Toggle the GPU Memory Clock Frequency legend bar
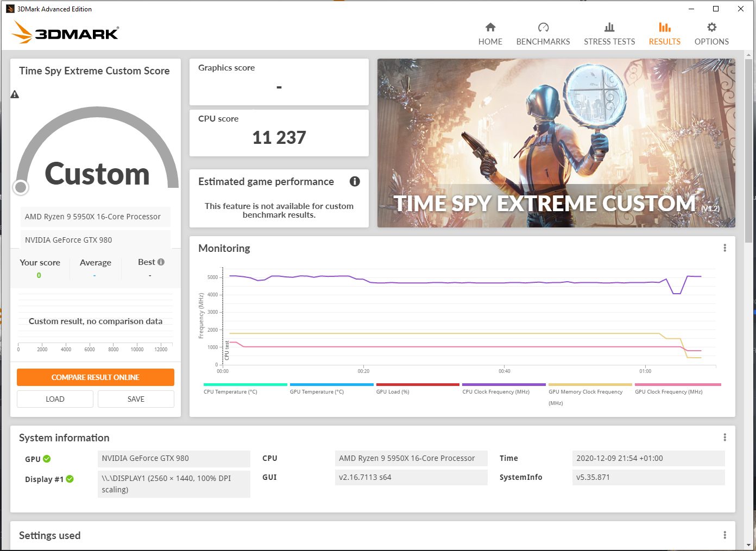Image resolution: width=756 pixels, height=551 pixels. [x=590, y=384]
